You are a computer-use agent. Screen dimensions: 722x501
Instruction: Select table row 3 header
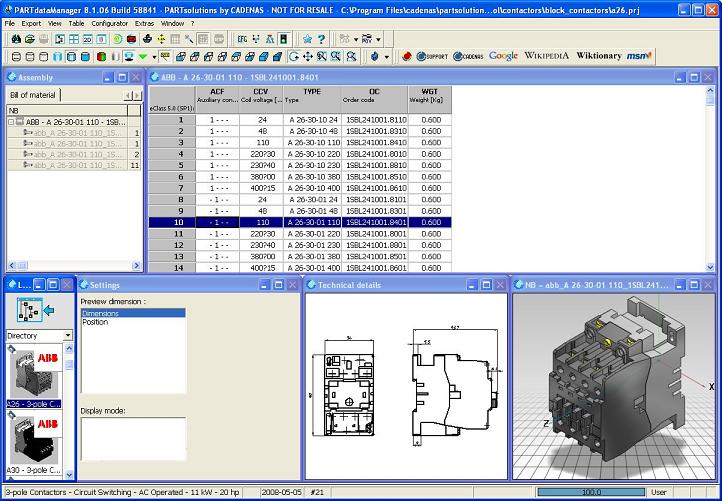172,142
